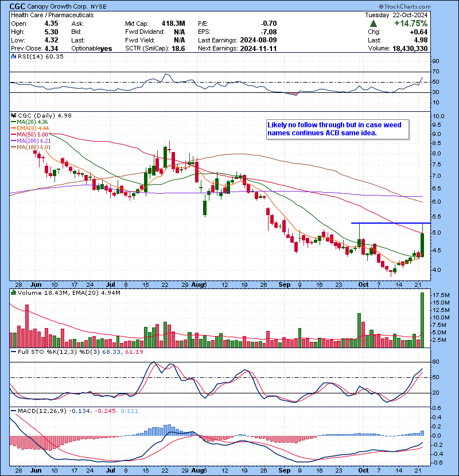
Task: Click the Chg value +0.64
Action: pyautogui.click(x=419, y=32)
